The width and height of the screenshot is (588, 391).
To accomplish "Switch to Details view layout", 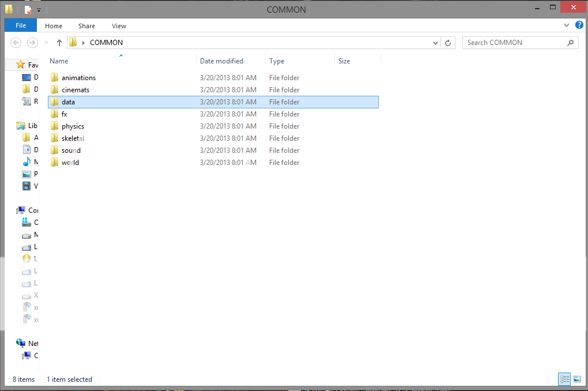I will 564,379.
